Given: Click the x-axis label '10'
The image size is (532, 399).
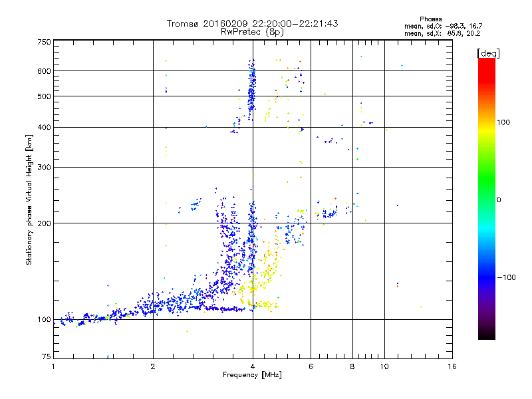Looking at the screenshot, I should [384, 366].
